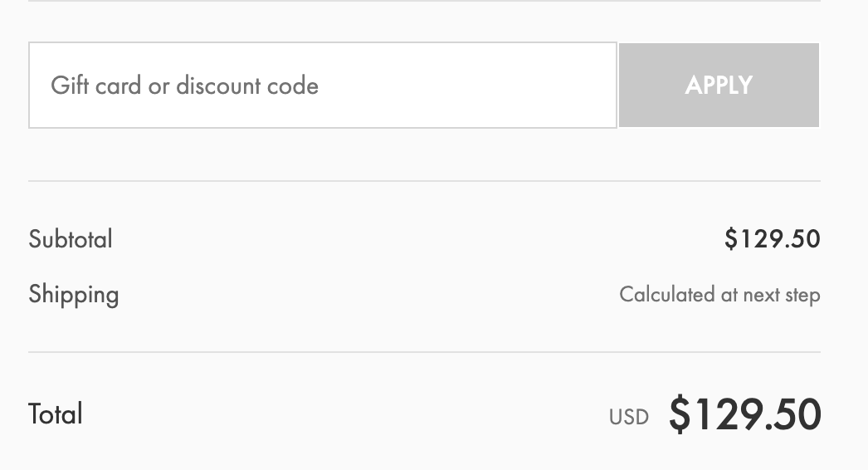
Task: Click the divider line above the Total row
Action: pos(424,352)
